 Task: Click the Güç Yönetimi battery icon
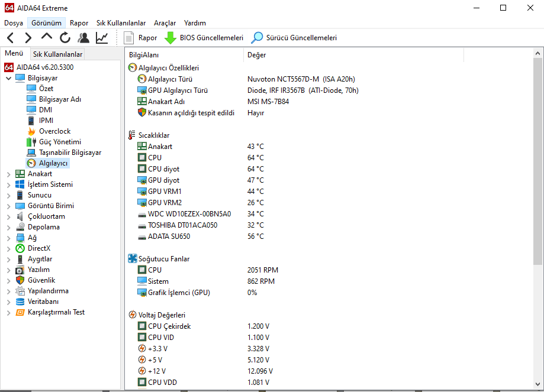point(31,142)
